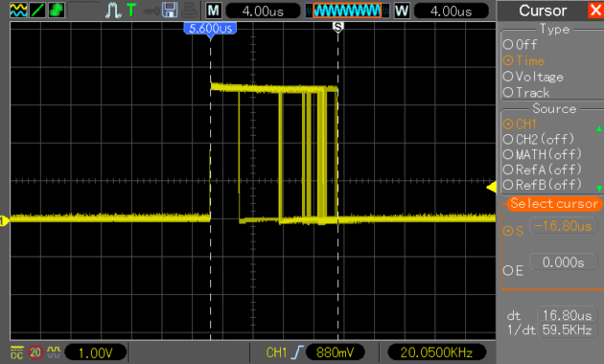Viewport: 604px width, 364px height.
Task: Click the DC coupling icon at bottom left
Action: (x=16, y=353)
